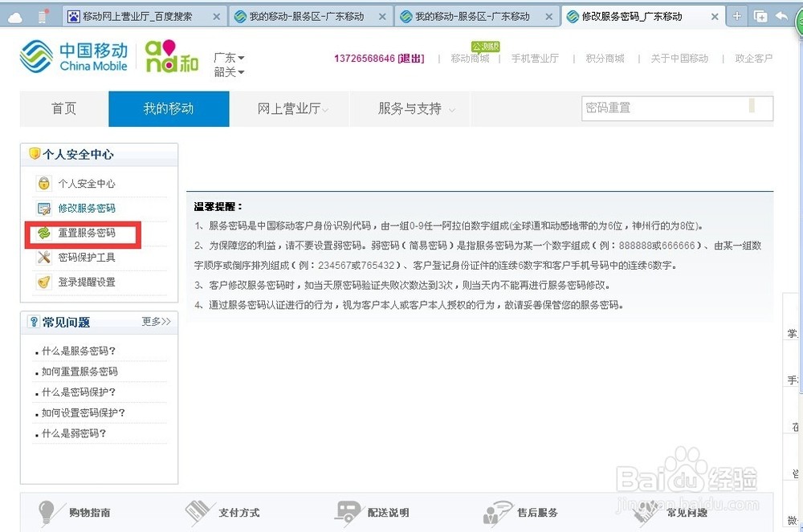This screenshot has width=803, height=532.
Task: Click the 配送说明 truck icon
Action: [x=348, y=512]
